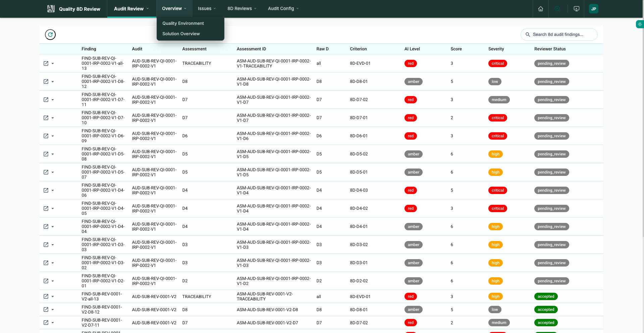Image resolution: width=644 pixels, height=333 pixels.
Task: Click the Search 8d audit findings field
Action: pos(559,35)
